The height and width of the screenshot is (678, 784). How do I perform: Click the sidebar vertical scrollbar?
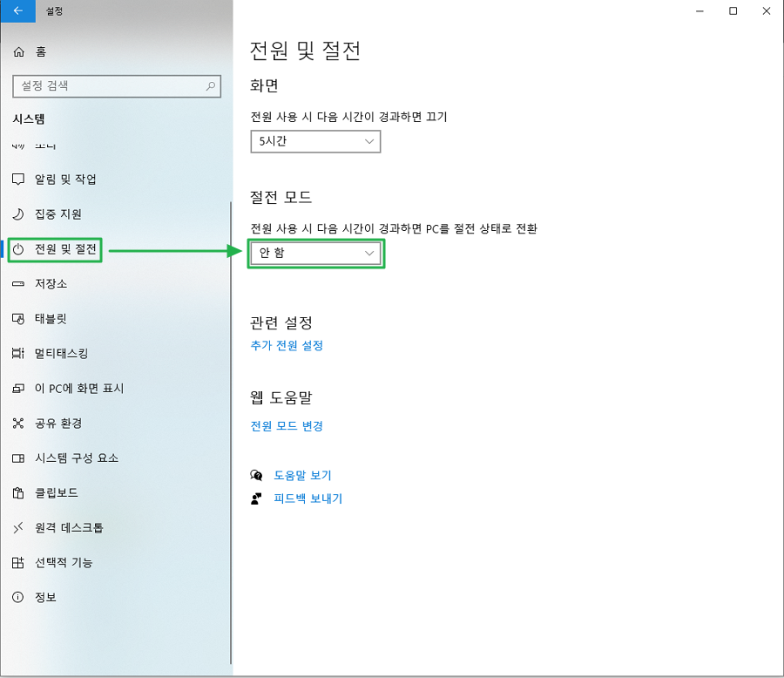pyautogui.click(x=231, y=433)
